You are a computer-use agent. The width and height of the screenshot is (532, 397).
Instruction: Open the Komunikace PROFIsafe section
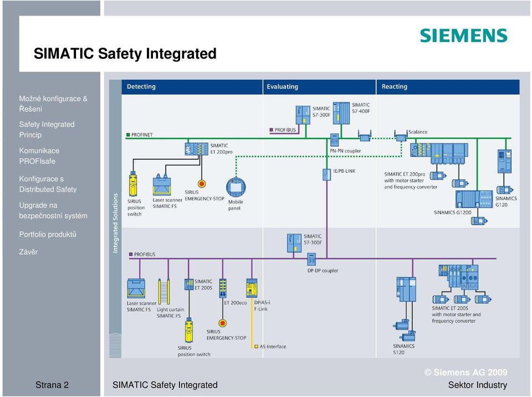tap(39, 156)
